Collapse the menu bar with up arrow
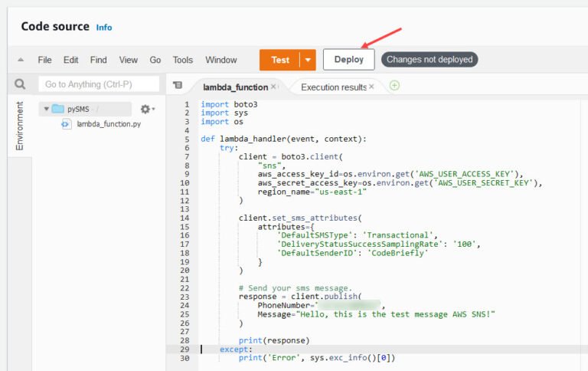Viewport: 588px width, 371px height. point(21,60)
